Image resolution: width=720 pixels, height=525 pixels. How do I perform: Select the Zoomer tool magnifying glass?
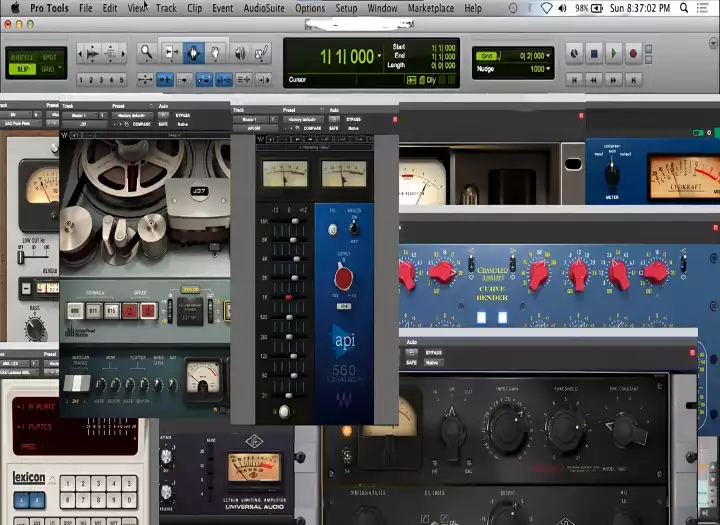[x=146, y=53]
